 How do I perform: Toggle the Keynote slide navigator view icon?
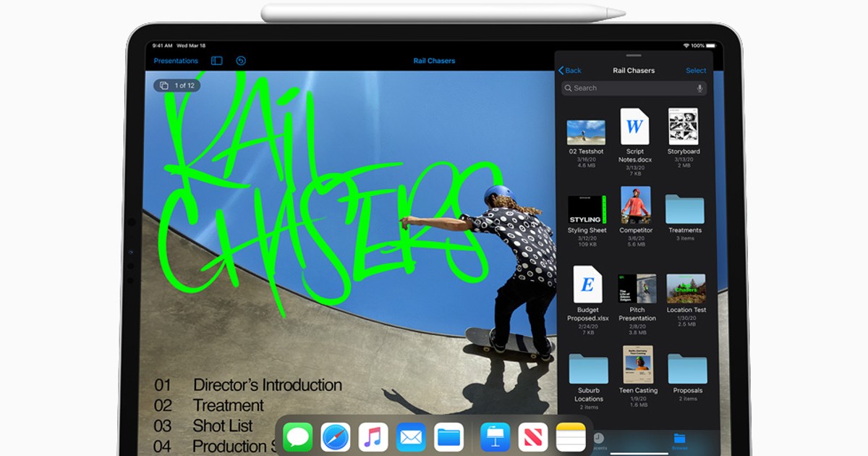216,61
